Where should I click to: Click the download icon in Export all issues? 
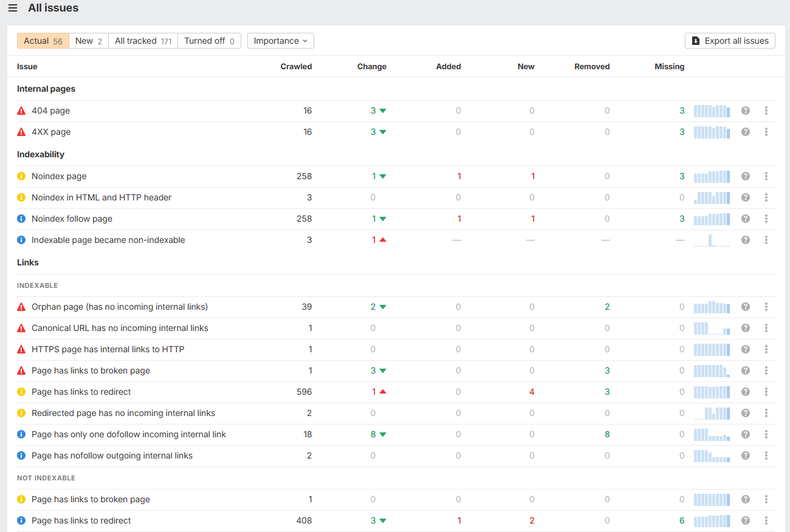pyautogui.click(x=696, y=41)
